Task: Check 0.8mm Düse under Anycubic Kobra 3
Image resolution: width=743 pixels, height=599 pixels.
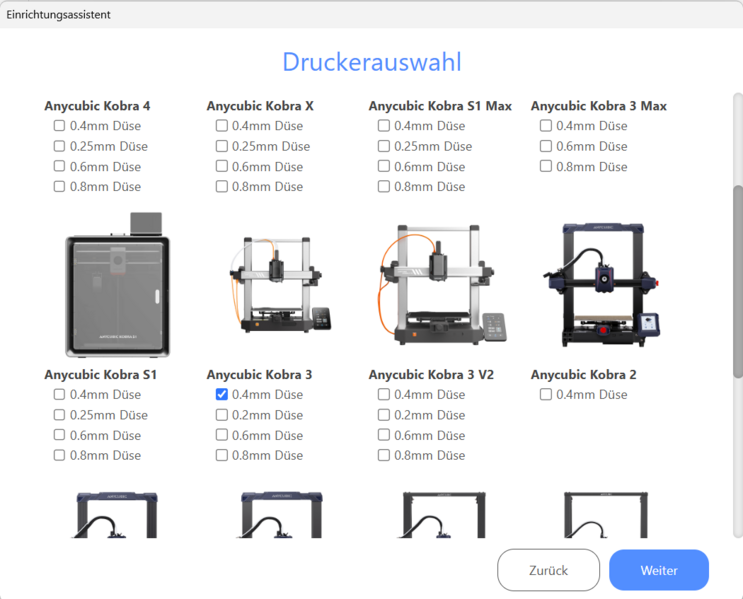Action: 221,455
